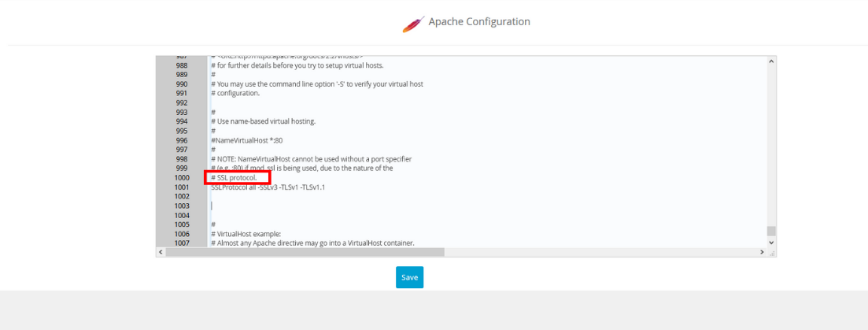Image resolution: width=868 pixels, height=330 pixels.
Task: Click the horizontal scrollbar right arrow
Action: pos(763,252)
